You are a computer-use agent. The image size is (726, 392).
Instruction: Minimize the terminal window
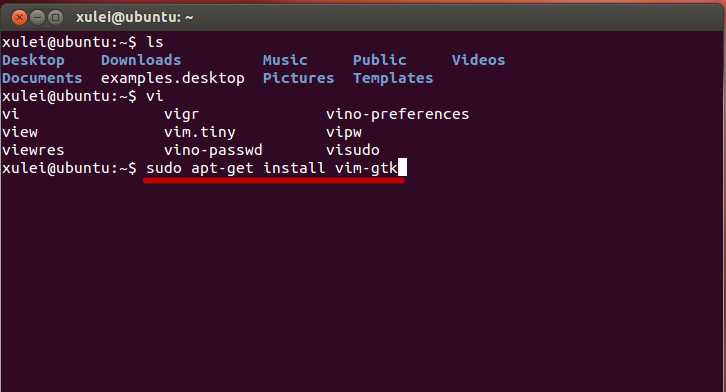(x=38, y=18)
